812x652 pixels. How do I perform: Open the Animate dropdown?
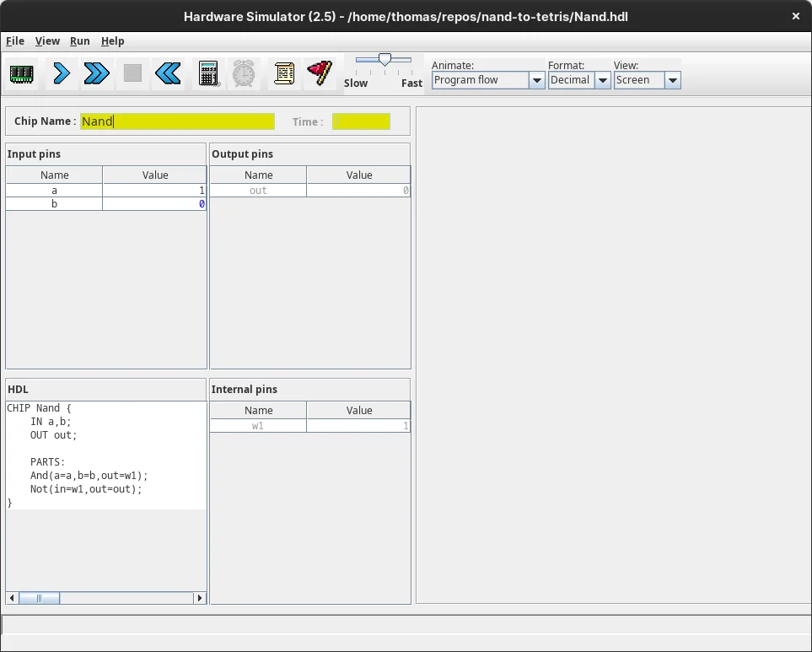pos(536,80)
